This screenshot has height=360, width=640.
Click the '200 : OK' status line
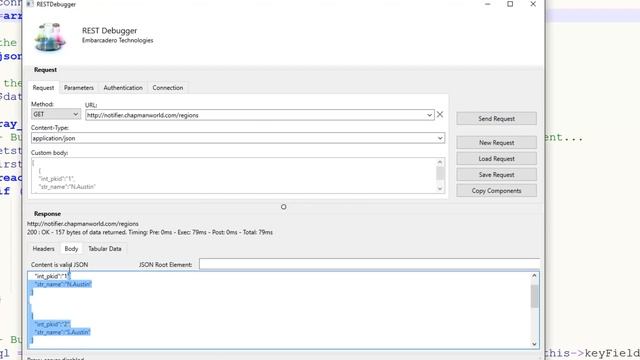click(x=150, y=232)
